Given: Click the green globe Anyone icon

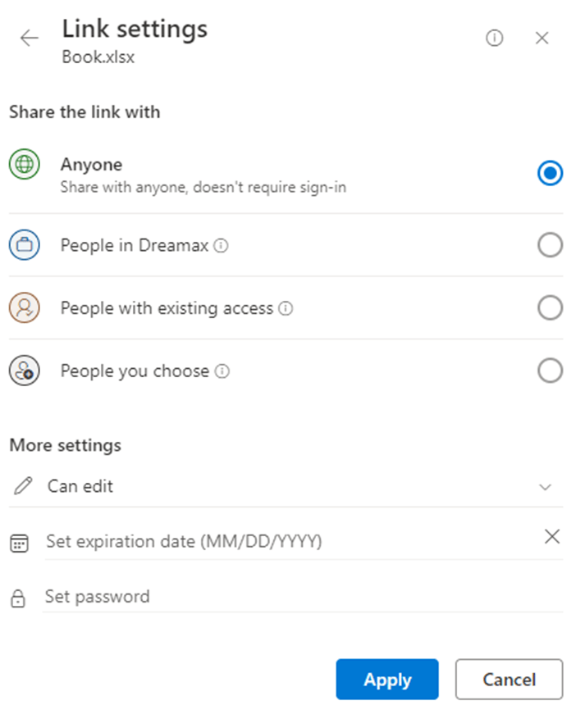Looking at the screenshot, I should (x=24, y=164).
